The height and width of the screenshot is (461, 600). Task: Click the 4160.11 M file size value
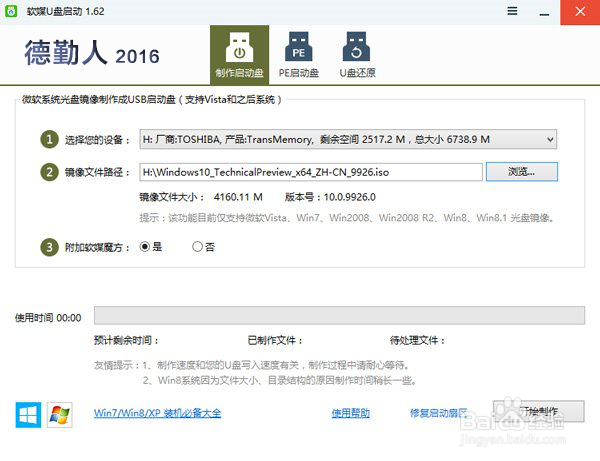[238, 197]
